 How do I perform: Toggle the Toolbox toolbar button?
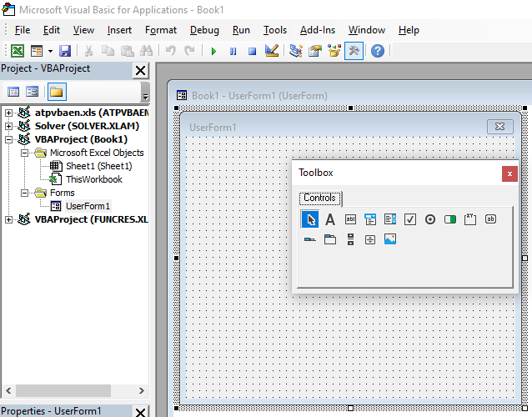[x=354, y=51]
